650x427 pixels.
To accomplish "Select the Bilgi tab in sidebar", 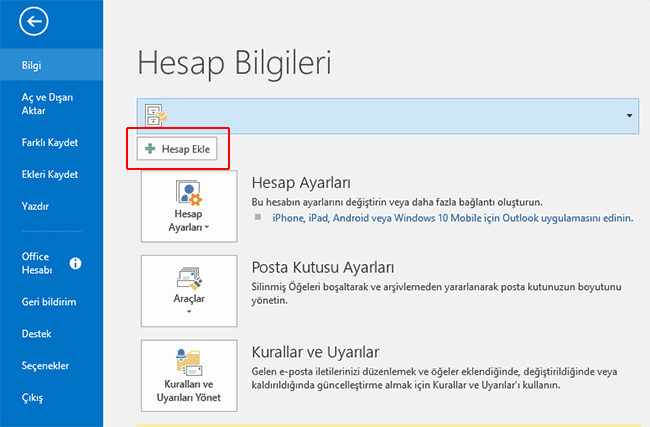I will point(32,67).
